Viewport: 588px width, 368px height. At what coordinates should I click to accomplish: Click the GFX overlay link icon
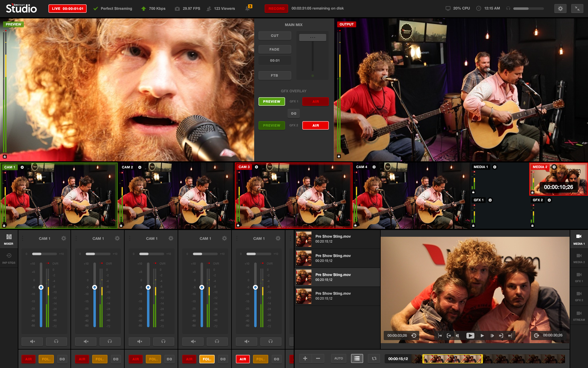293,113
